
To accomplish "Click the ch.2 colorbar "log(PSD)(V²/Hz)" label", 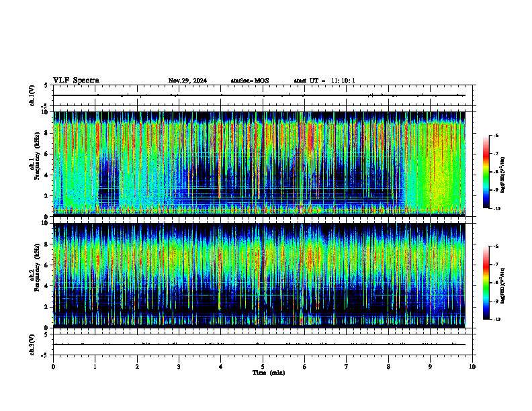I will (503, 285).
